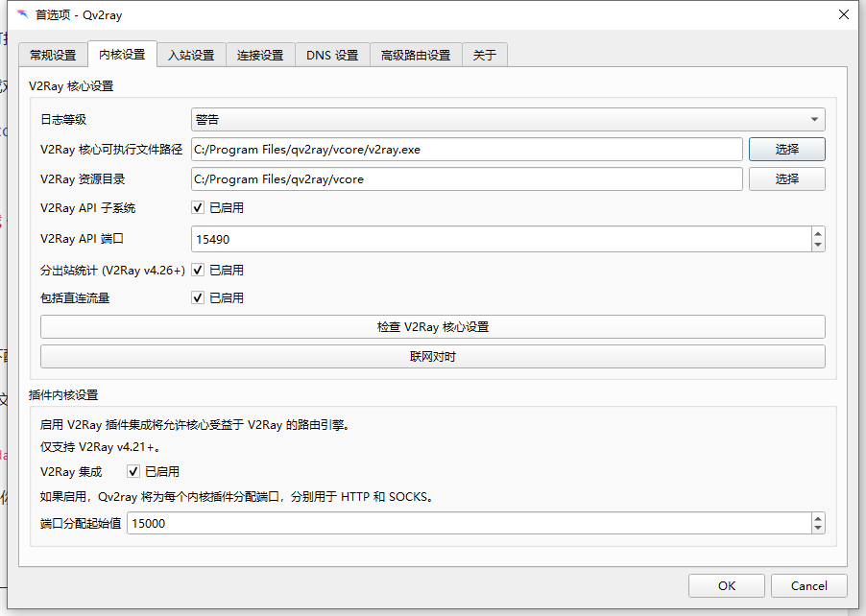Click the 联网对时 button
Screen dimensions: 866x616
432,355
